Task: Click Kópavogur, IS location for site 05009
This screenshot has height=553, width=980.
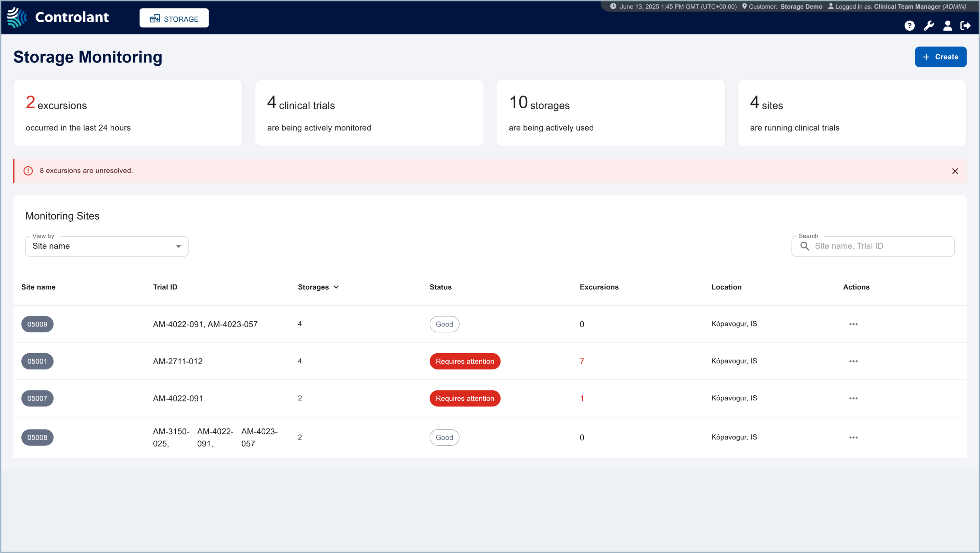Action: coord(734,324)
